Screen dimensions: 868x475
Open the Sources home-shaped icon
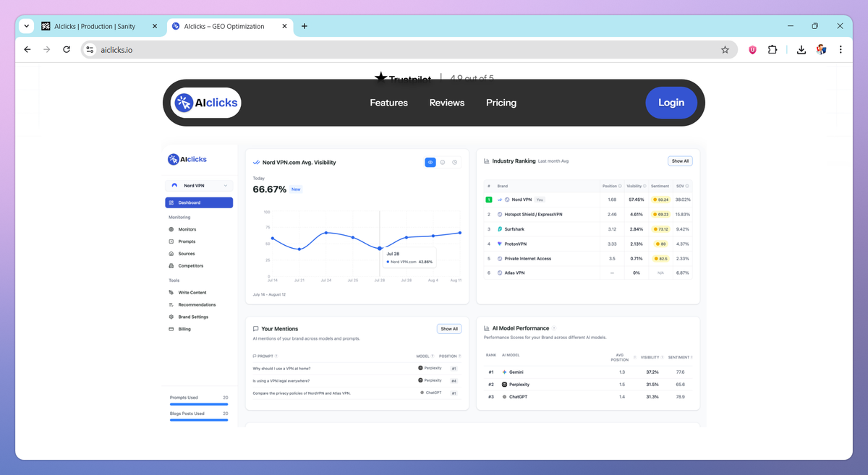[171, 254]
